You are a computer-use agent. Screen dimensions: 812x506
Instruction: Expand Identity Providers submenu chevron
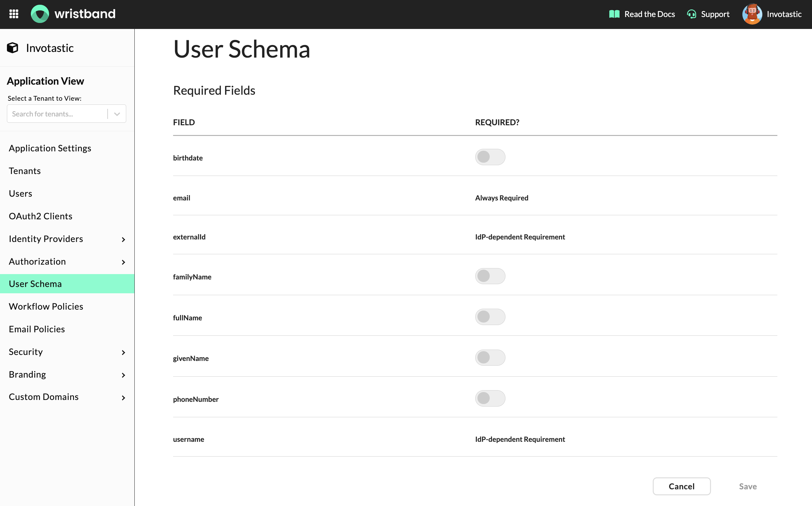click(x=123, y=239)
